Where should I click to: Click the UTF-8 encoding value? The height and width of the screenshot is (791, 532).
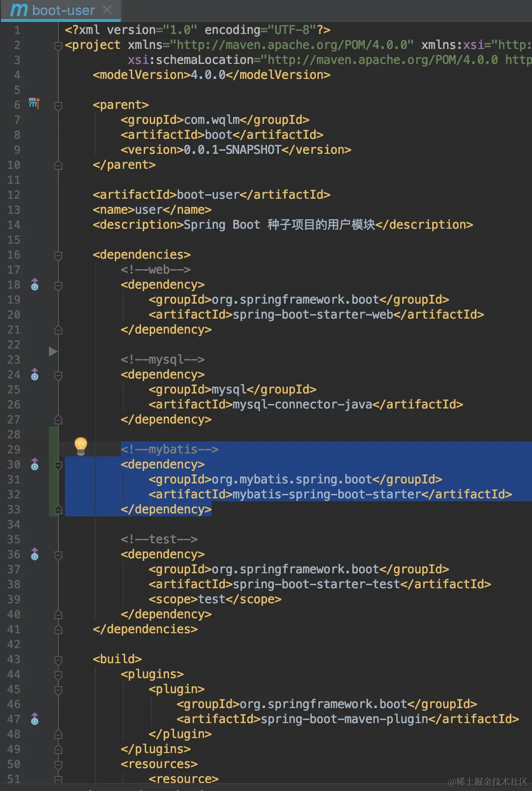(x=292, y=30)
